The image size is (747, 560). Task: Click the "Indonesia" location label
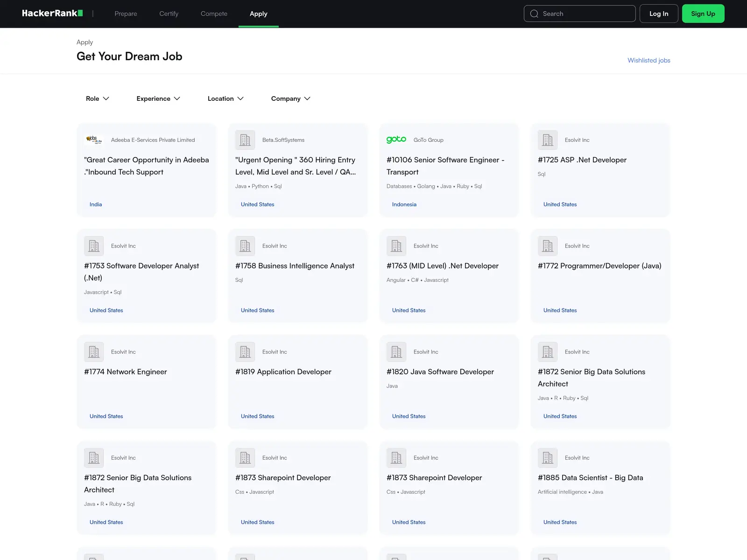tap(404, 204)
